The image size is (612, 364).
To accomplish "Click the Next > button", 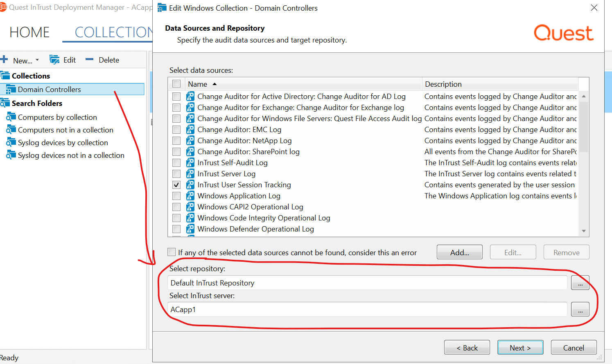I will click(520, 348).
